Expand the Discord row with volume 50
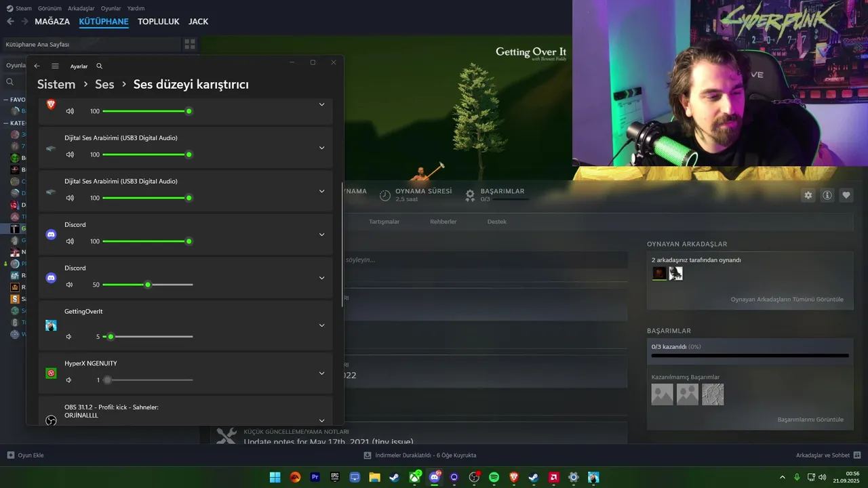The width and height of the screenshot is (868, 488). tap(321, 278)
